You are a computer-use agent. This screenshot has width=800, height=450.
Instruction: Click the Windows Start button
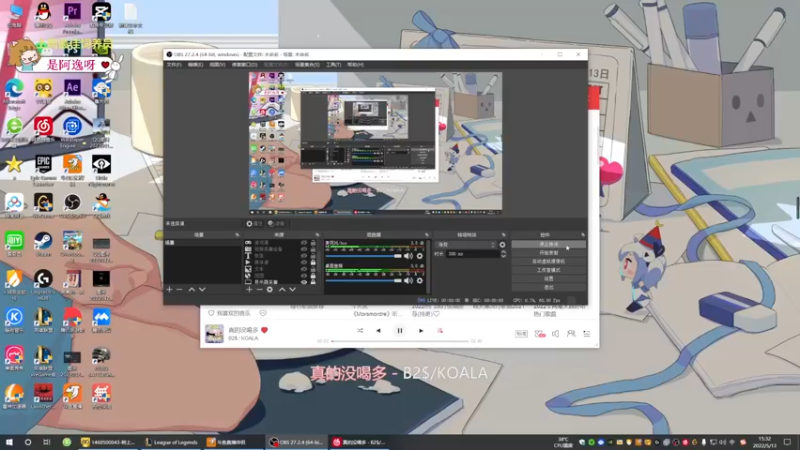coord(9,442)
